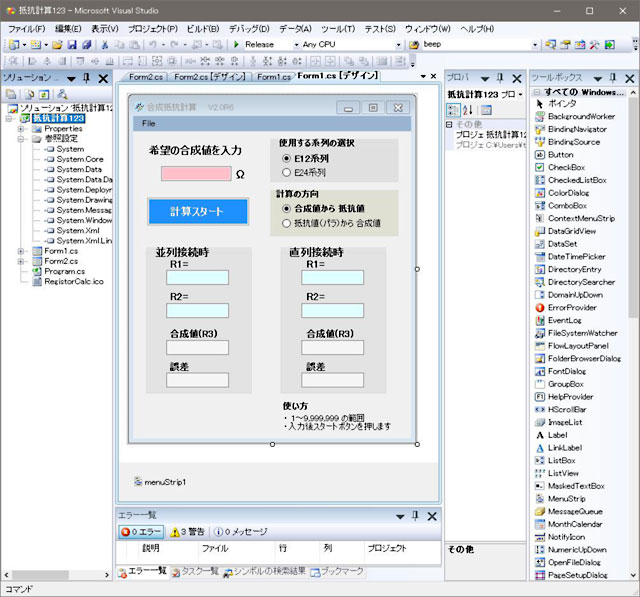
Task: Toggle 3 警告 filter button
Action: coord(187,532)
